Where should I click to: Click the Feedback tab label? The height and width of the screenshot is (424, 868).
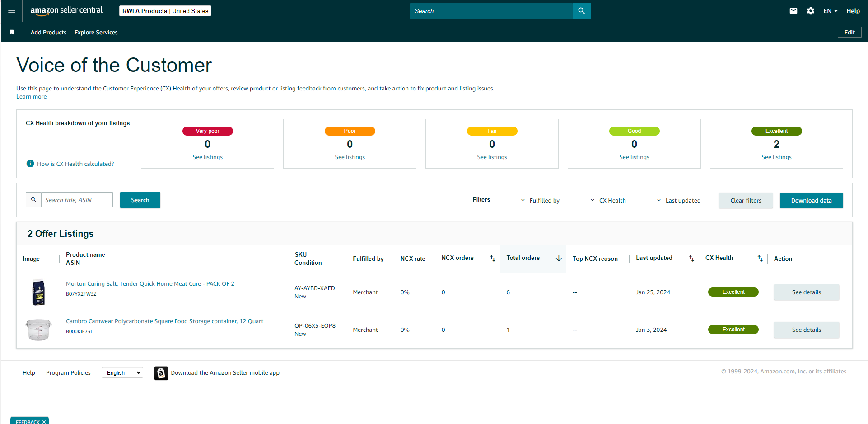pyautogui.click(x=28, y=422)
